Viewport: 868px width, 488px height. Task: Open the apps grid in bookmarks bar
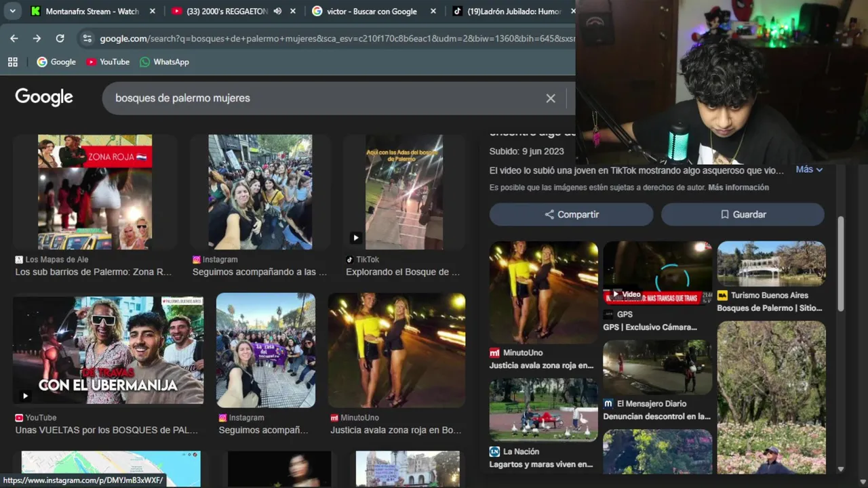(x=13, y=62)
